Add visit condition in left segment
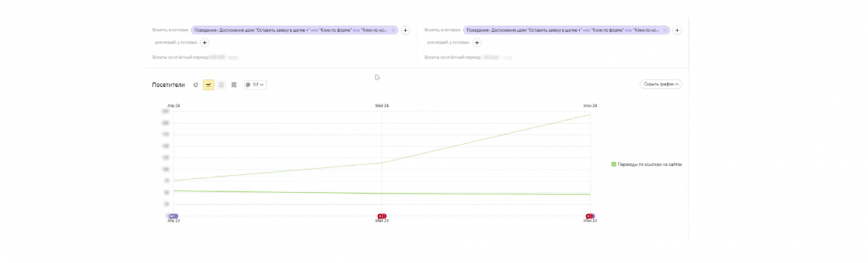 click(x=405, y=30)
